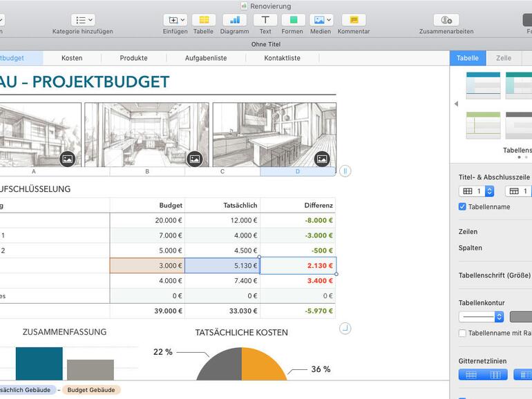
Task: Select the cell with 5.130 €
Action: point(222,266)
